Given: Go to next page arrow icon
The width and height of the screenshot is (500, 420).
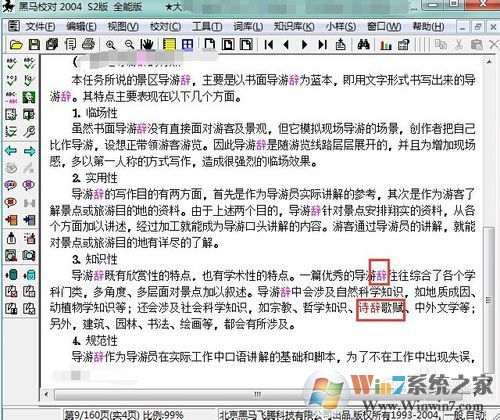Looking at the screenshot, I should pyautogui.click(x=304, y=44).
